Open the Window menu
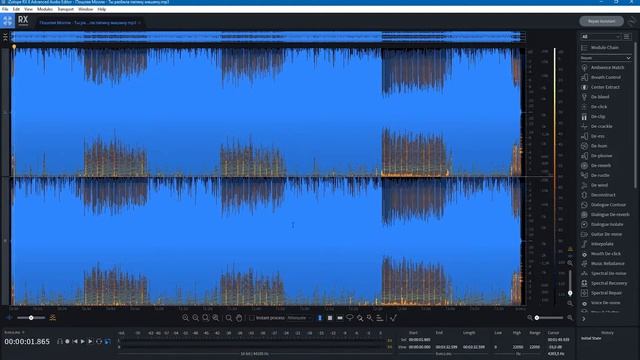The image size is (640, 360). [x=85, y=9]
